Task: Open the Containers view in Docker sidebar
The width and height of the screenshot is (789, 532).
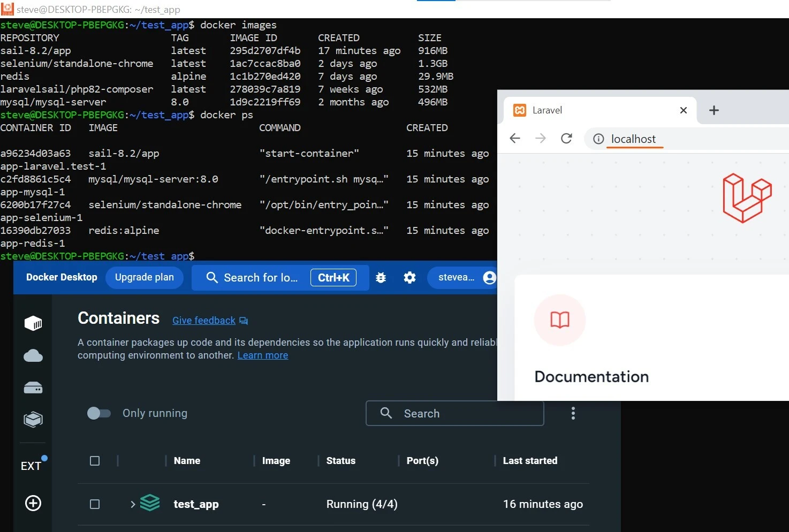Action: click(x=33, y=323)
